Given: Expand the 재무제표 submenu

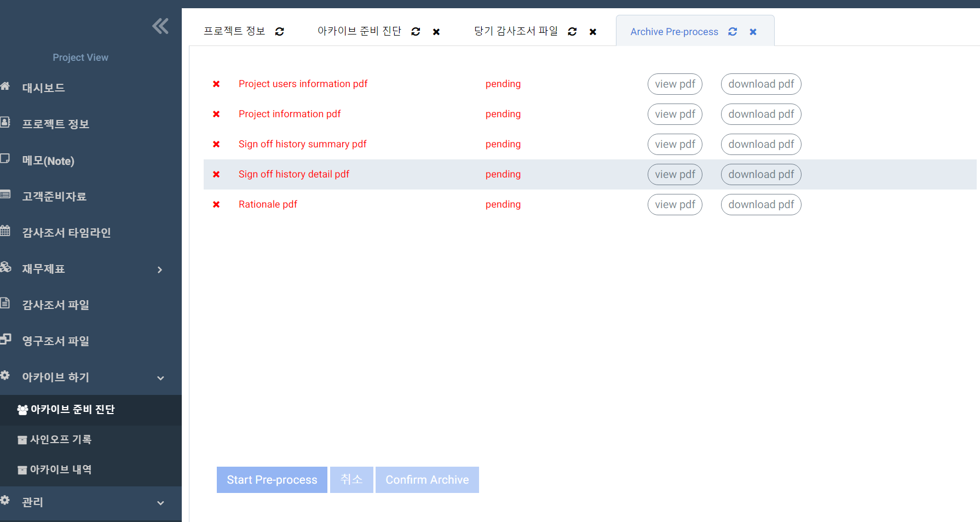Looking at the screenshot, I should 159,269.
